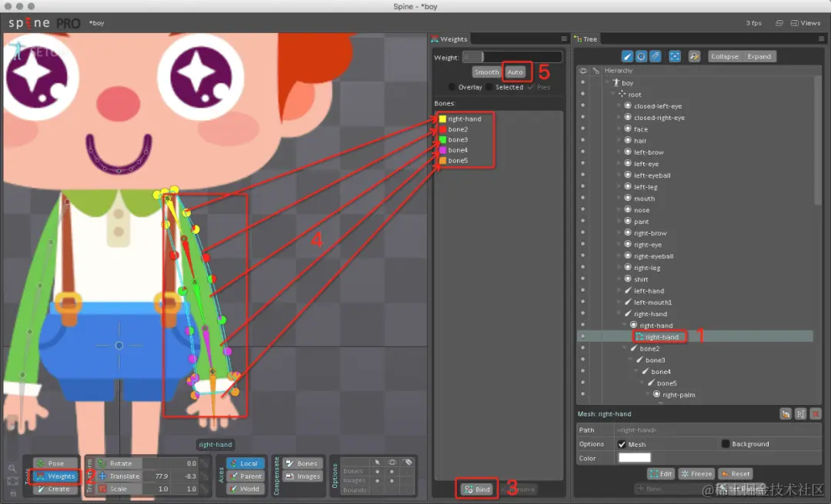831x504 pixels.
Task: Toggle visibility dot for the mouth row
Action: click(583, 199)
